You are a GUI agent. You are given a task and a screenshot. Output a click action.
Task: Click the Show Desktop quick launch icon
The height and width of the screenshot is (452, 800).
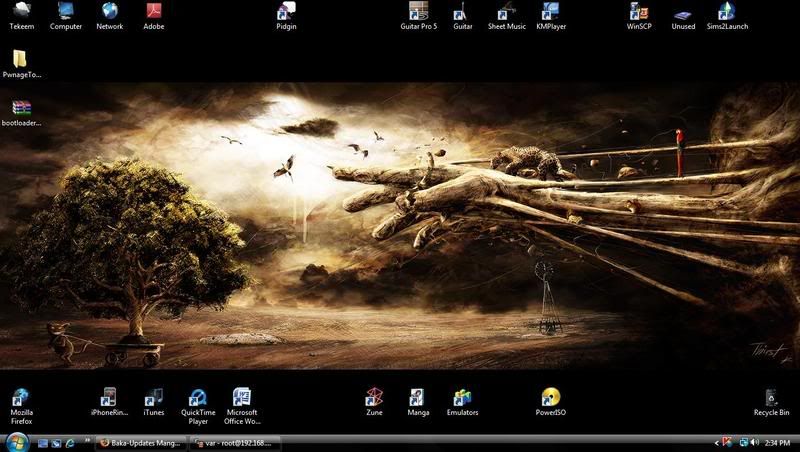coord(43,443)
